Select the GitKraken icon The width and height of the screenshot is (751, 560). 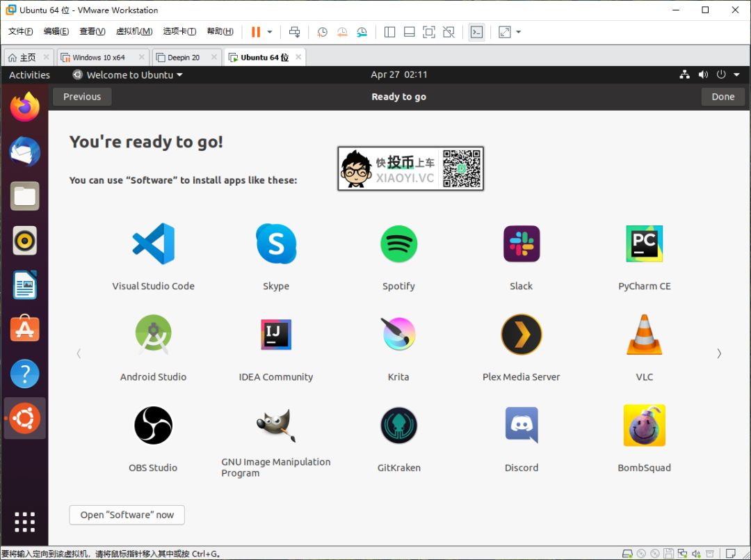click(x=398, y=425)
